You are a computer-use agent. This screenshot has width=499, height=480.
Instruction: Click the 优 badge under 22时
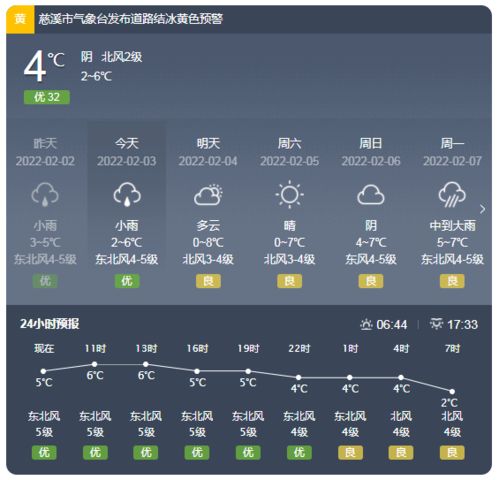[x=299, y=453]
